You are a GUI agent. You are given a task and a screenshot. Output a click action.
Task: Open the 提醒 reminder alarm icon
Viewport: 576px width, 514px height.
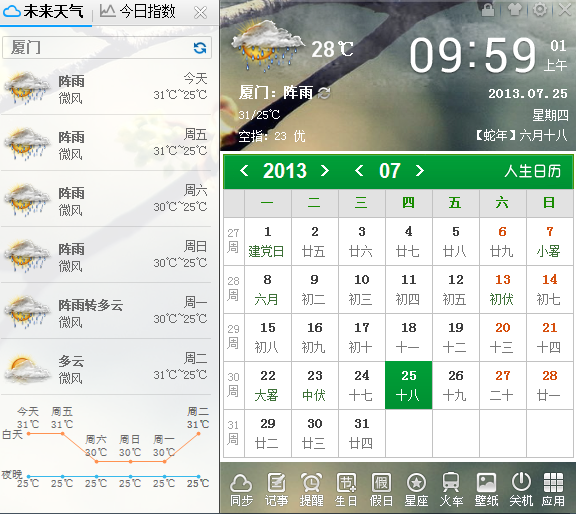[x=311, y=490]
